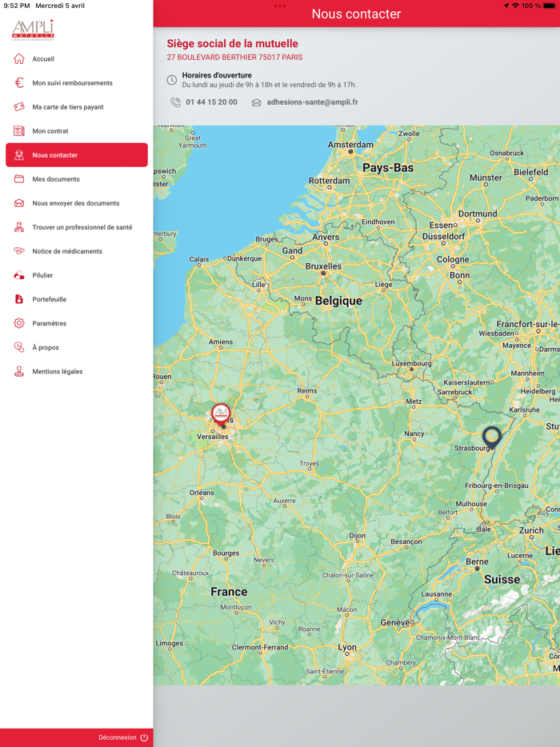Screen dimensions: 560x747
Task: Select the Nous contacter menu entry
Action: click(x=77, y=155)
